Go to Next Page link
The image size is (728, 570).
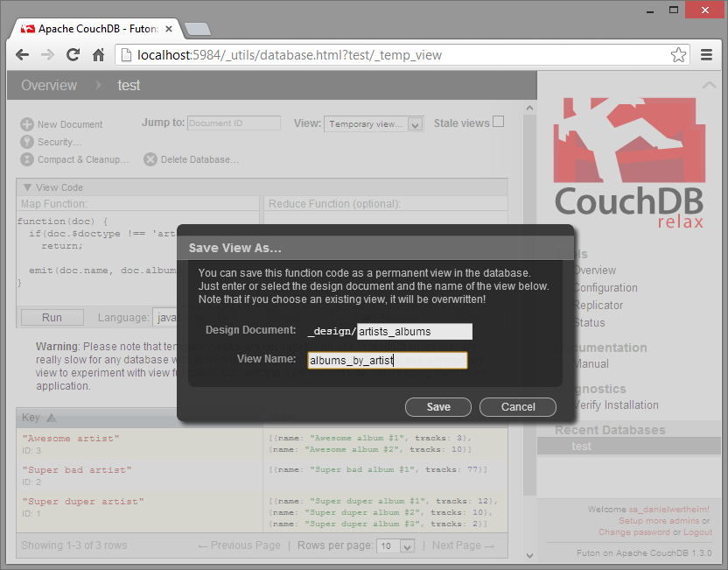coord(464,545)
